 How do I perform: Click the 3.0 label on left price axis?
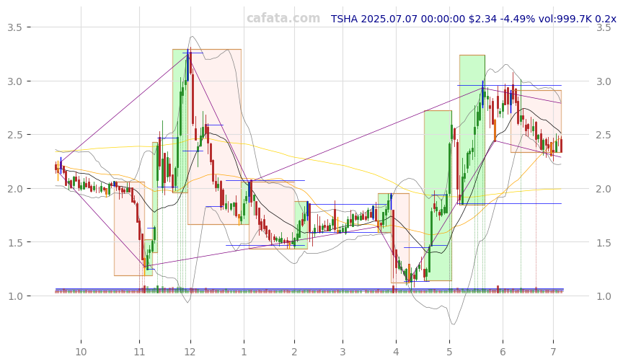(14, 81)
